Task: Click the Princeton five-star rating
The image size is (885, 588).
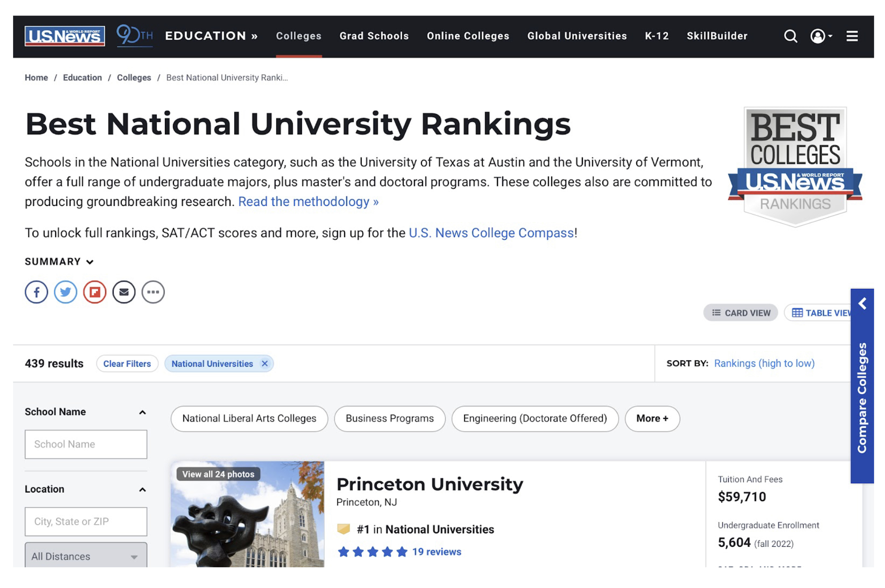Action: point(372,552)
